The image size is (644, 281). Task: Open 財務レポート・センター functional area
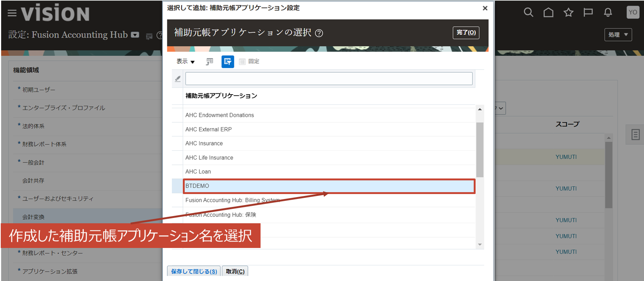pos(52,253)
